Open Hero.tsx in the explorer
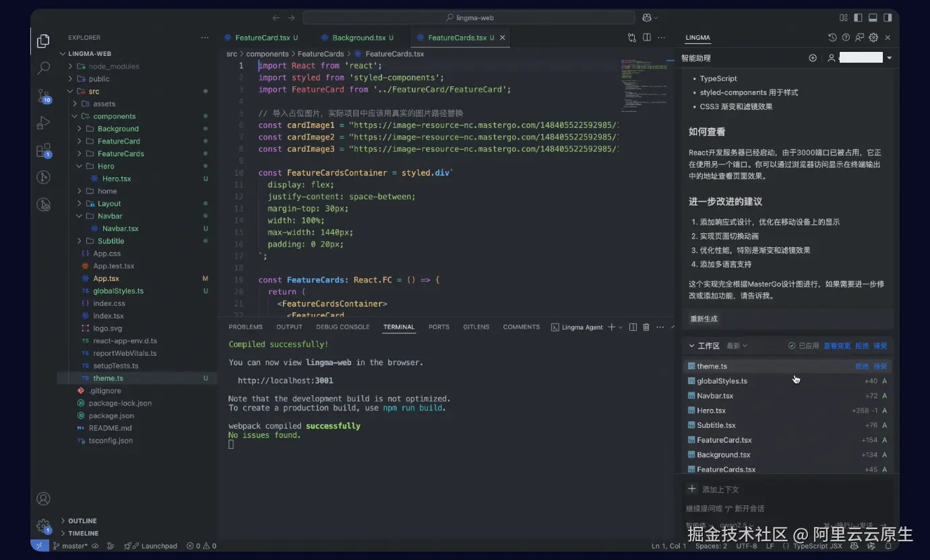This screenshot has width=930, height=560. pyautogui.click(x=117, y=179)
